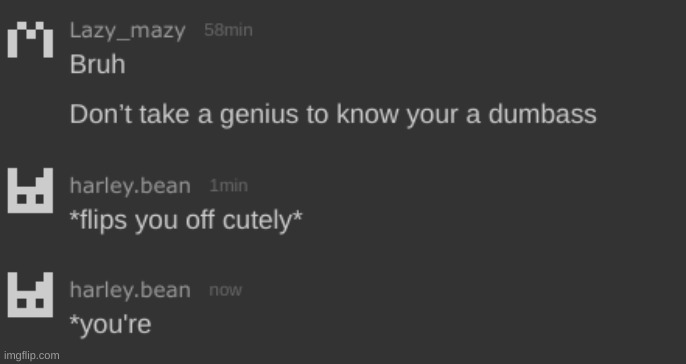This screenshot has height=364, width=686.
Task: Select harley.bean's avatar next to the *you're comment
Action: pos(30,294)
